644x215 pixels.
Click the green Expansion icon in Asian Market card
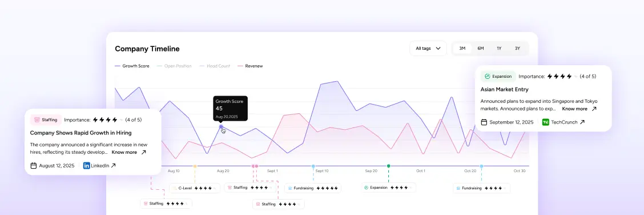pyautogui.click(x=488, y=77)
